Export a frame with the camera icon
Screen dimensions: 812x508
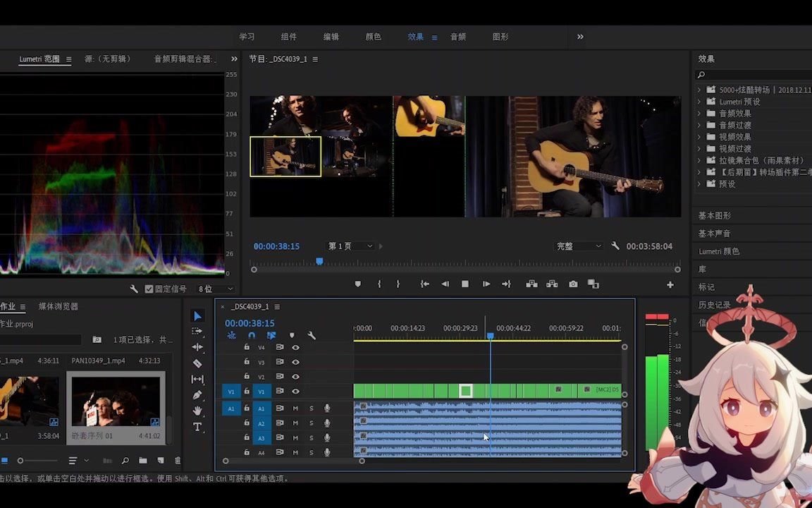point(573,284)
